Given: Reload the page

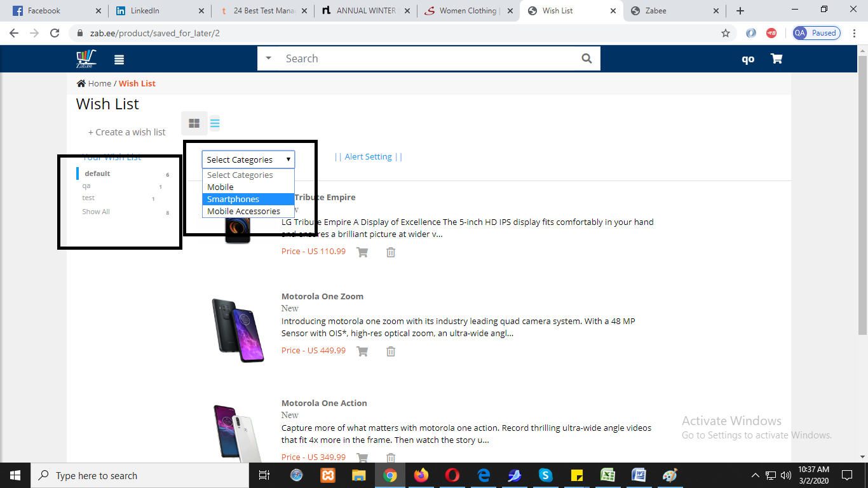Looking at the screenshot, I should 55,33.
